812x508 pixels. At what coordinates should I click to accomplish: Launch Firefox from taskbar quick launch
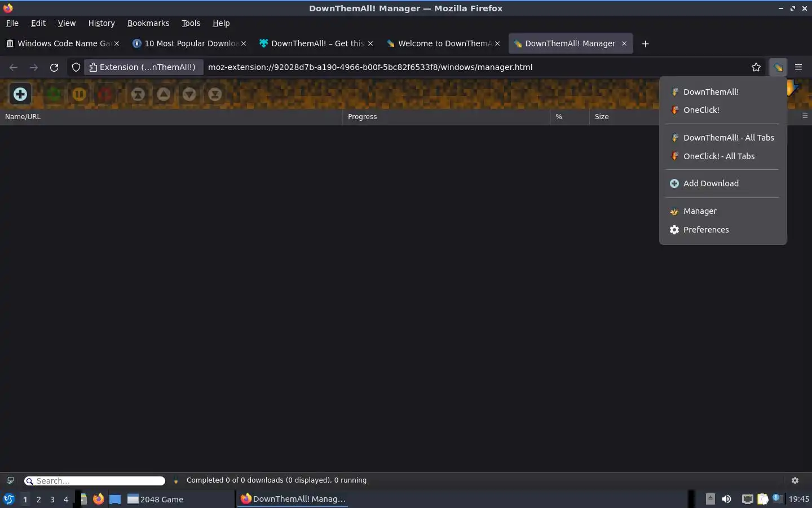click(99, 499)
